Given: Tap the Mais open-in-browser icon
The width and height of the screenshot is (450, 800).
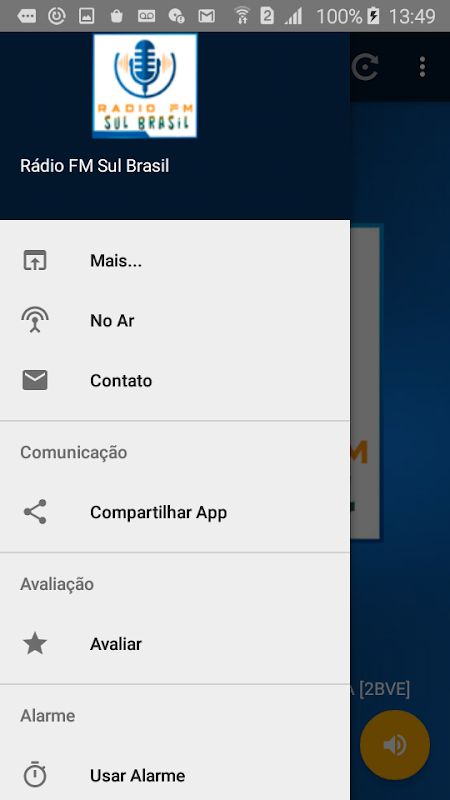Looking at the screenshot, I should click(x=35, y=261).
